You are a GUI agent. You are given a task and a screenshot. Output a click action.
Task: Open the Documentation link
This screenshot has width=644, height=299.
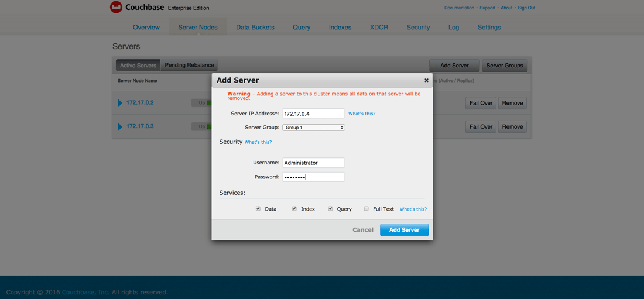(459, 8)
